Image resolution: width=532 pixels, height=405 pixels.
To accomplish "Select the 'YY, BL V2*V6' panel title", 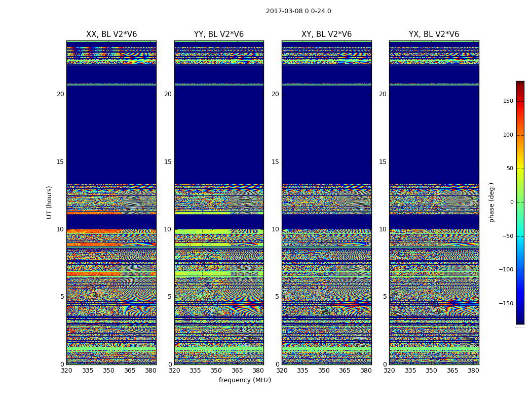I will click(219, 34).
